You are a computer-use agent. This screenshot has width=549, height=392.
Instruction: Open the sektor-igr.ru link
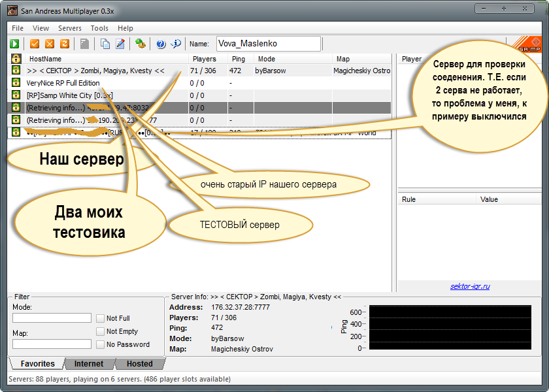[x=470, y=286]
